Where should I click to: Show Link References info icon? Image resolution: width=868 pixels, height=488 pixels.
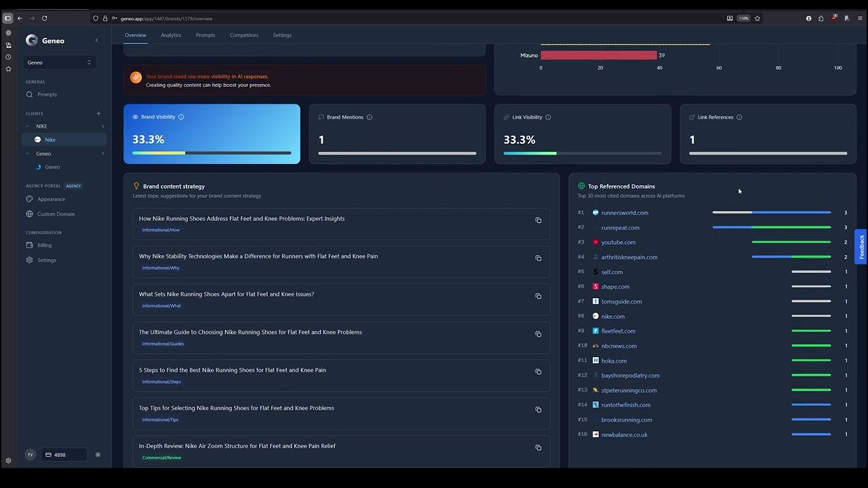[739, 117]
